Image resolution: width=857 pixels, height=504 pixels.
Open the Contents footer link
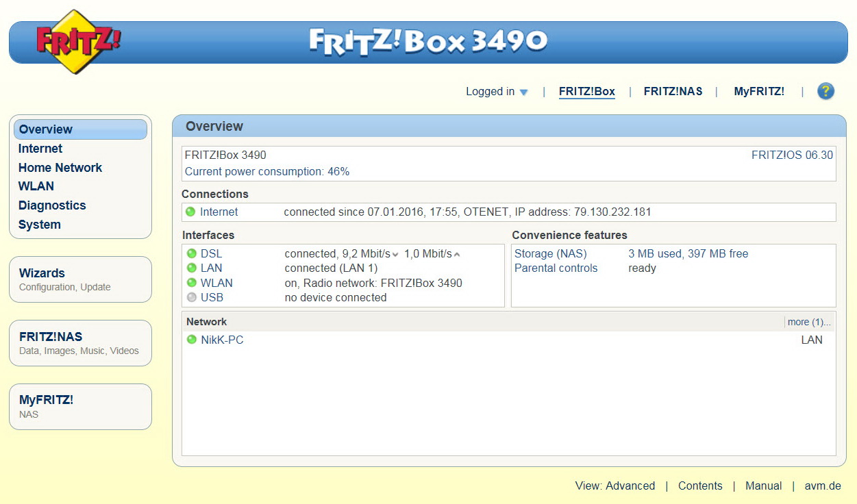click(x=700, y=486)
